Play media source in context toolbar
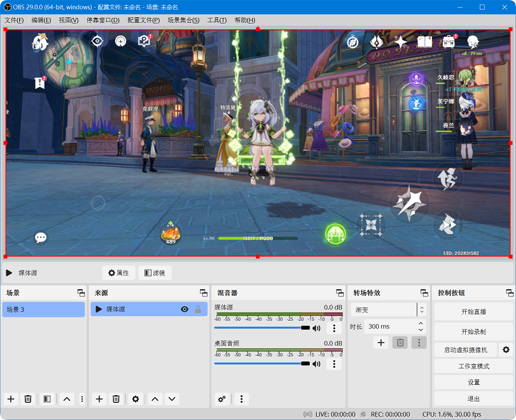The height and width of the screenshot is (420, 516). (9, 273)
